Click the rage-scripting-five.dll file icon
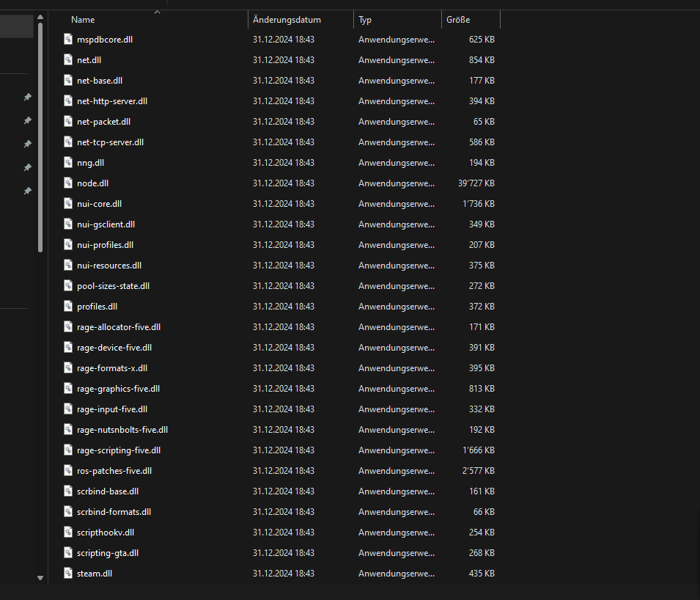 tap(68, 450)
